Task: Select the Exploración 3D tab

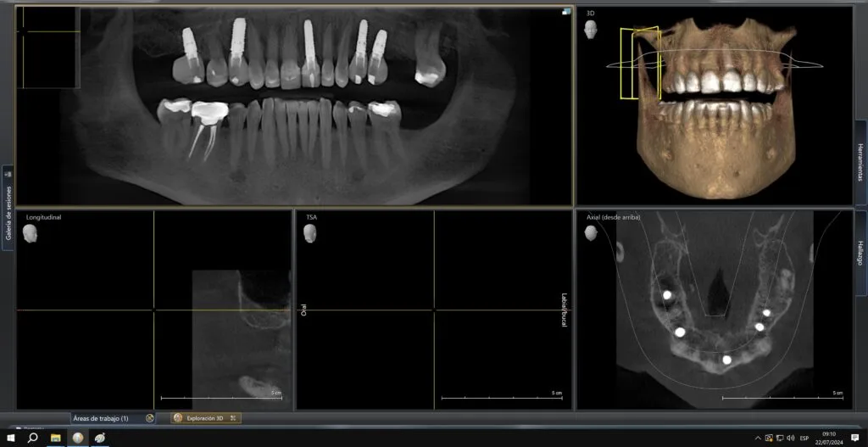Action: pyautogui.click(x=203, y=418)
